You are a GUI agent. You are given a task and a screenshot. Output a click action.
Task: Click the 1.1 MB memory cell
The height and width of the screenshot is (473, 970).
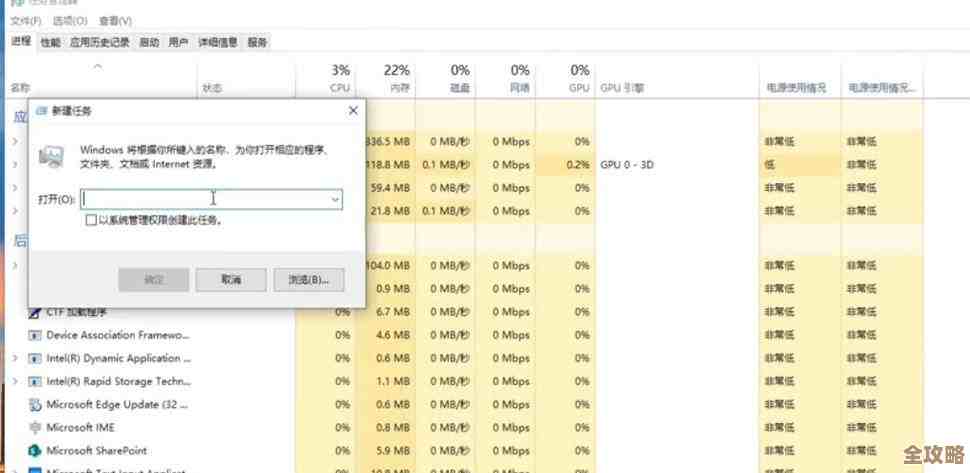coord(386,381)
